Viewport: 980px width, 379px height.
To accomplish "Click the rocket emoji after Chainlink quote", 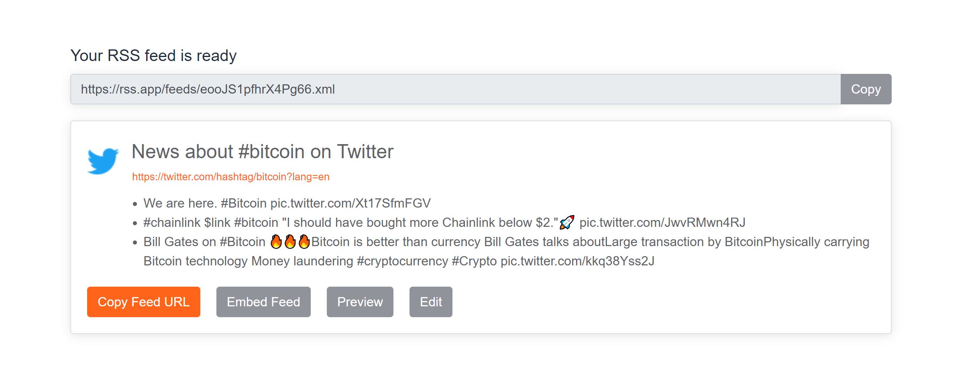I will 567,222.
